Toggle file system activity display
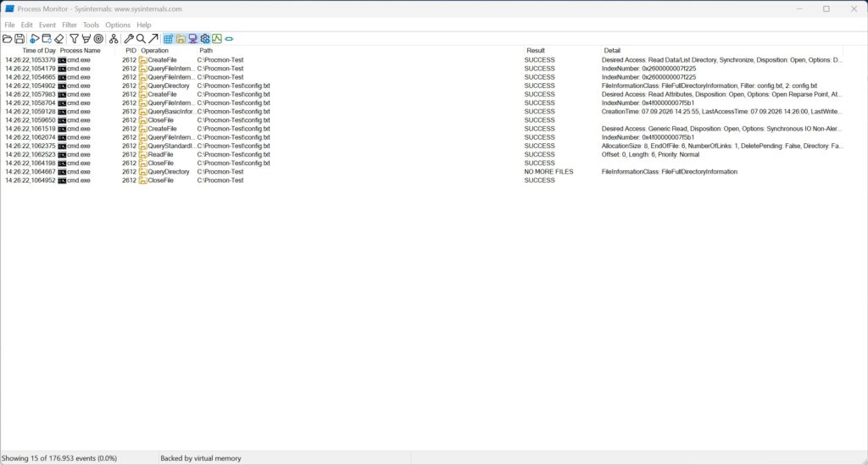Viewport: 868px width, 465px height. (181, 39)
